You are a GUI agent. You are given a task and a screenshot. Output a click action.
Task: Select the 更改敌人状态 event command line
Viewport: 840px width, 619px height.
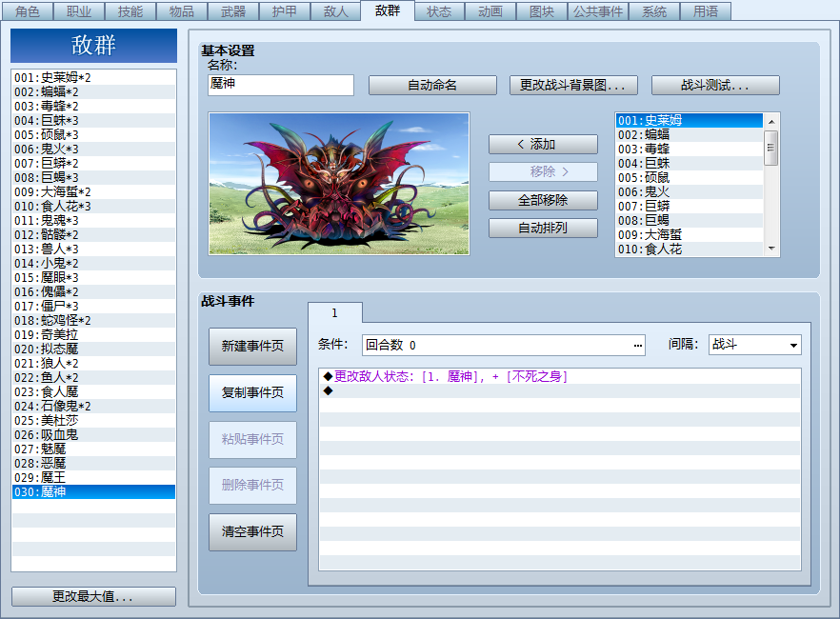(x=560, y=376)
